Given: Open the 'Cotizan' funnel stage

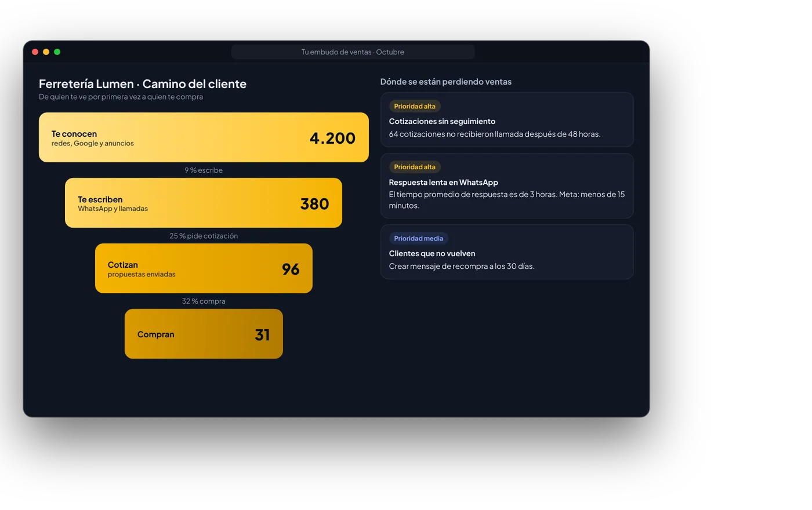Looking at the screenshot, I should [204, 268].
